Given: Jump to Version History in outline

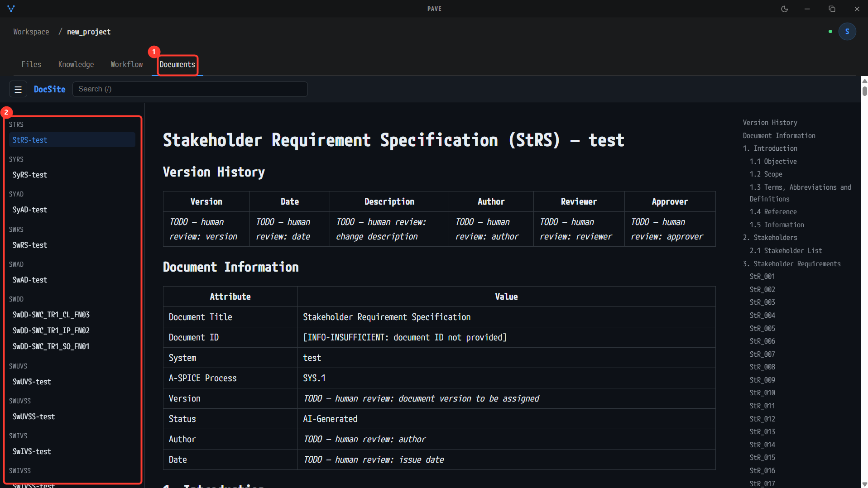Looking at the screenshot, I should pos(770,123).
